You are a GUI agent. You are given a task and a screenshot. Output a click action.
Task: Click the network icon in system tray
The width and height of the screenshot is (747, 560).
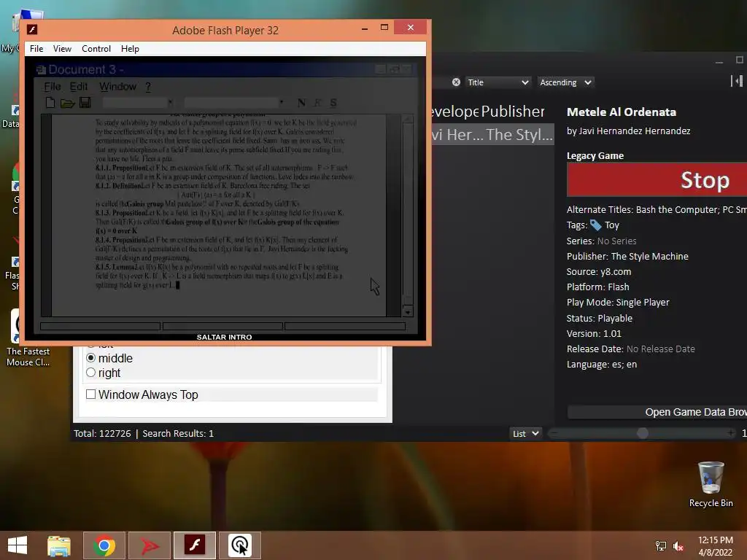(661, 546)
